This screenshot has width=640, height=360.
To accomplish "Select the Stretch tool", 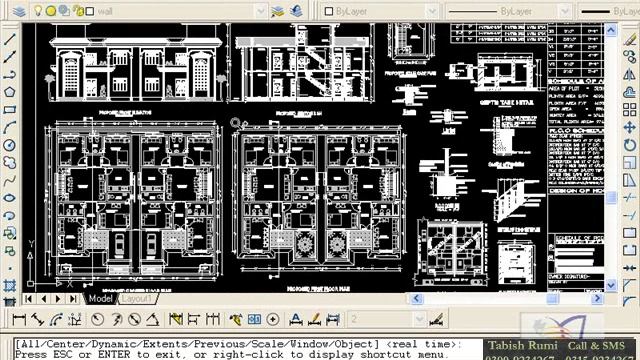I will 629,180.
